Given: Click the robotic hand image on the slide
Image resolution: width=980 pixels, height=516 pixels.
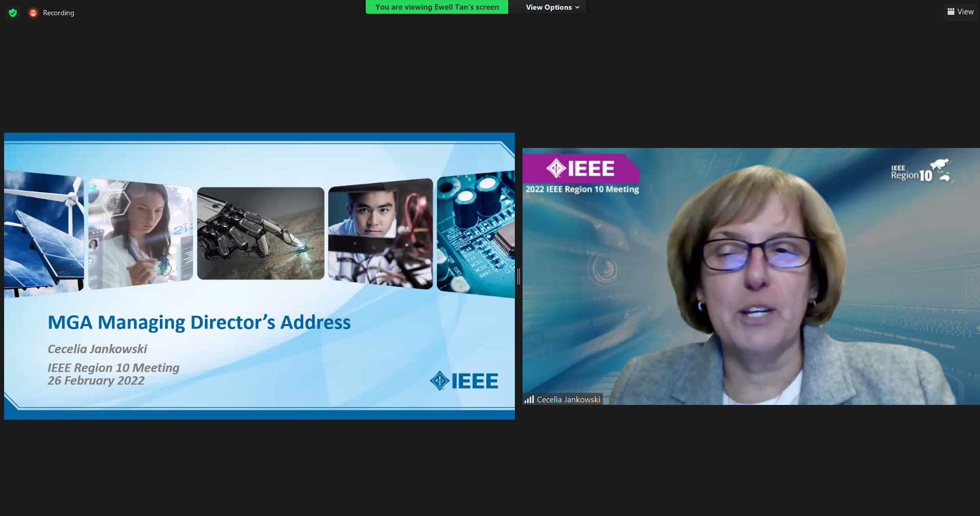Looking at the screenshot, I should tap(261, 233).
